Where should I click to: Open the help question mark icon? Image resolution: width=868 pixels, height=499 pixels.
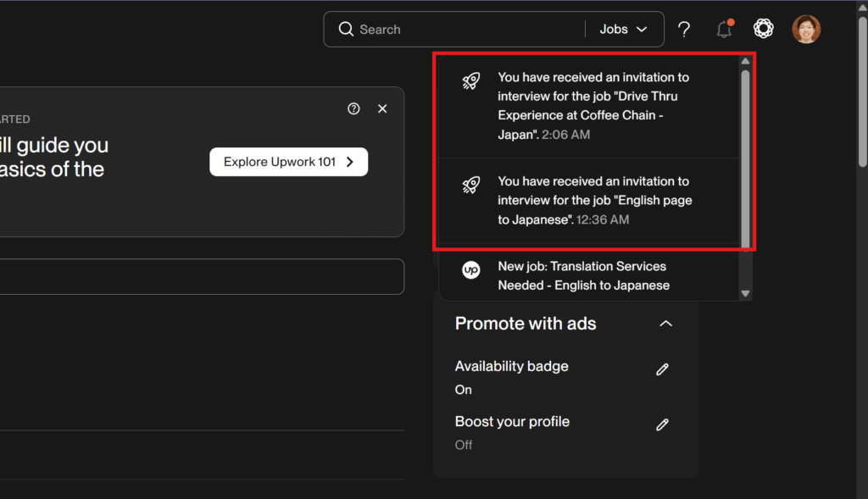[x=684, y=30]
